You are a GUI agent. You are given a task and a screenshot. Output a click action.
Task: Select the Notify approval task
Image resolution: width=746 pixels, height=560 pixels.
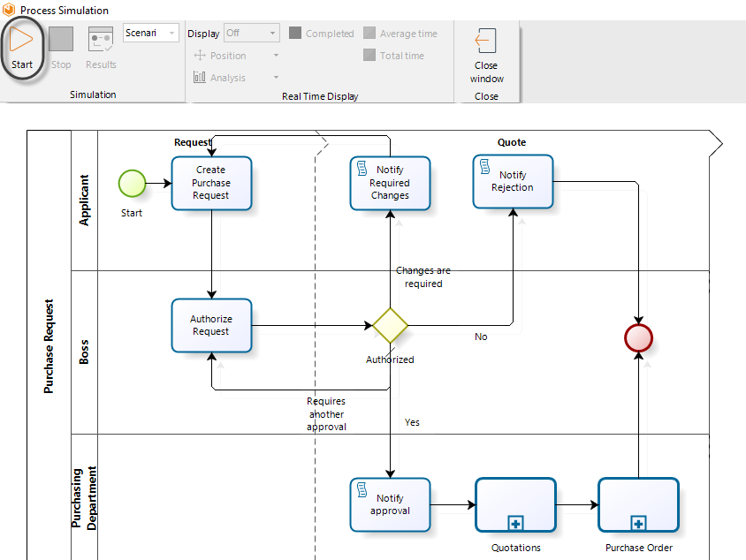390,505
